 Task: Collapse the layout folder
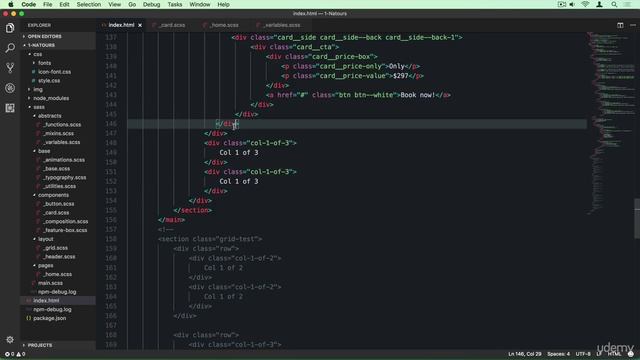[x=58, y=239]
